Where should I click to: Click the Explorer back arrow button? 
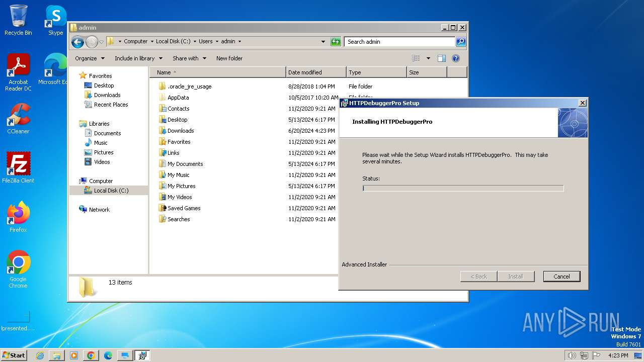point(77,42)
